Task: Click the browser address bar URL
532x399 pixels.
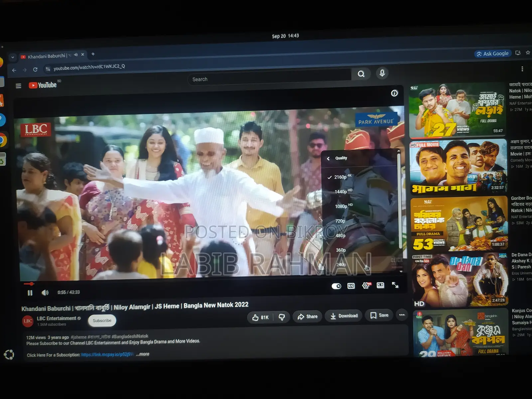Action: click(x=89, y=67)
